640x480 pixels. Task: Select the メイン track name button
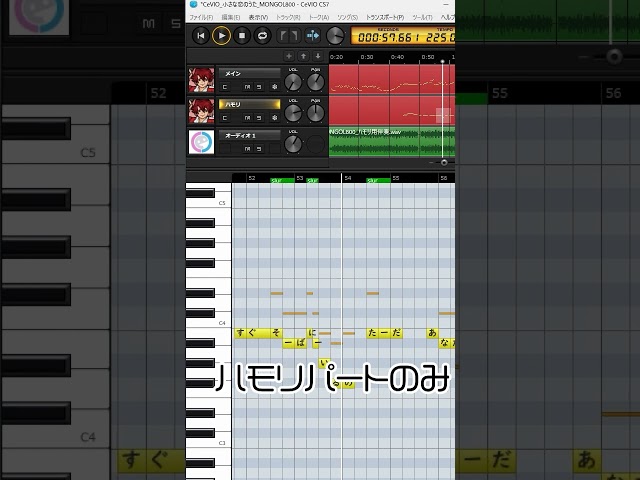click(x=249, y=73)
